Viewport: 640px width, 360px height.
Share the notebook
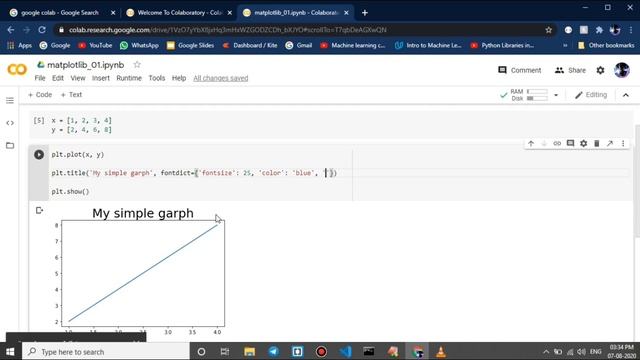pyautogui.click(x=570, y=70)
